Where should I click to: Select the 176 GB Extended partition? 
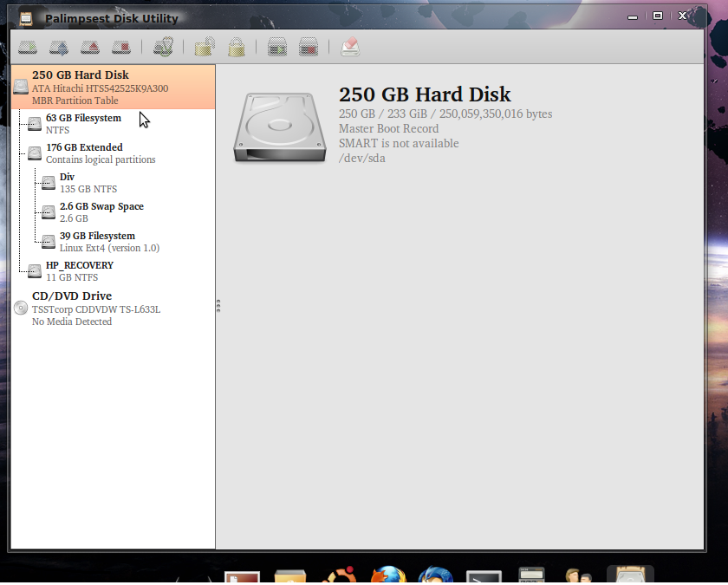tap(113, 153)
